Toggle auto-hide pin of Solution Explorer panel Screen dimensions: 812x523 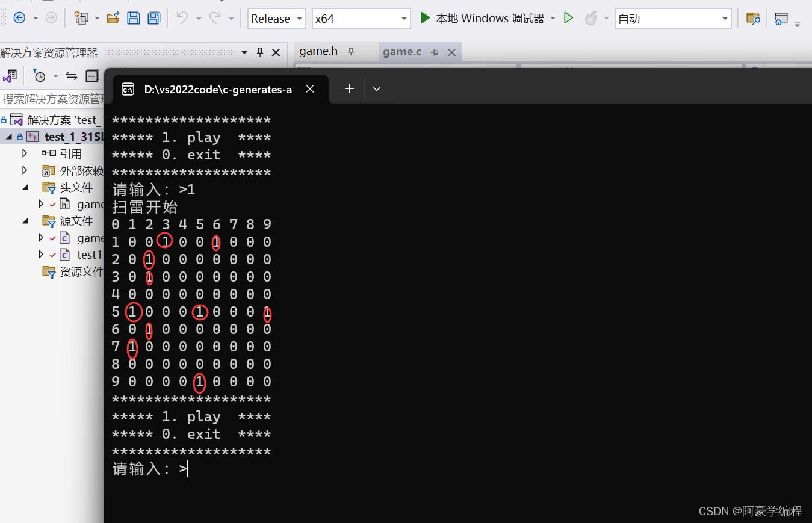(260, 52)
